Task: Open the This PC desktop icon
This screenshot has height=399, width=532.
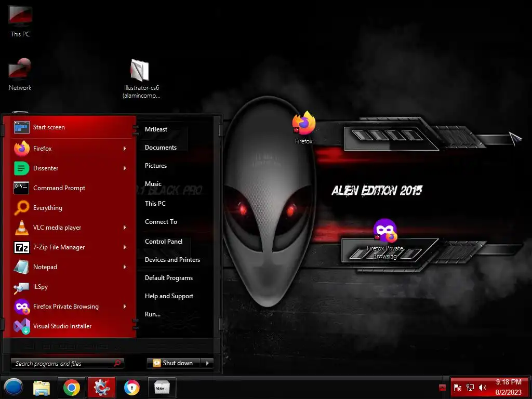Action: click(x=20, y=21)
